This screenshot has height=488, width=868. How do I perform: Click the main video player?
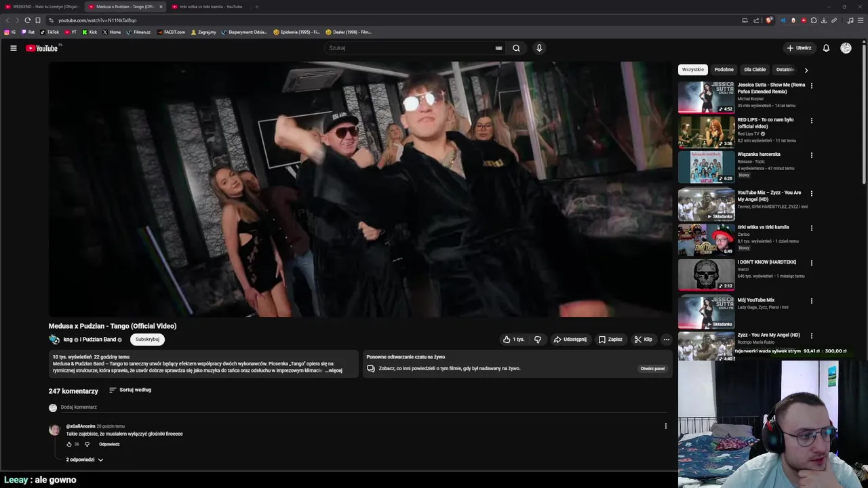pos(359,189)
